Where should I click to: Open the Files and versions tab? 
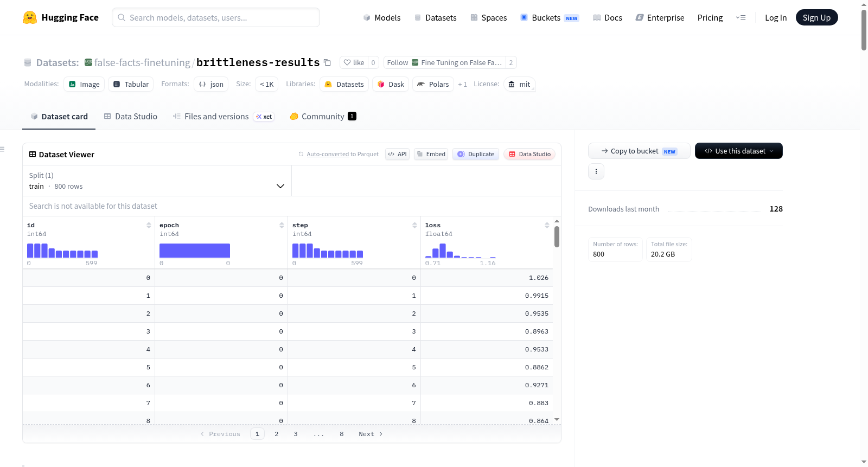coord(224,117)
